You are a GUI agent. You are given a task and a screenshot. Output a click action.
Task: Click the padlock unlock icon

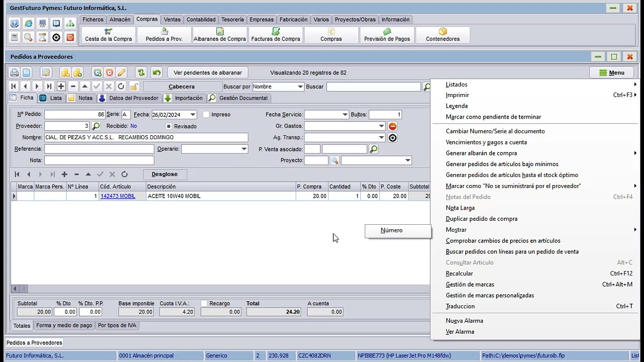pyautogui.click(x=134, y=86)
